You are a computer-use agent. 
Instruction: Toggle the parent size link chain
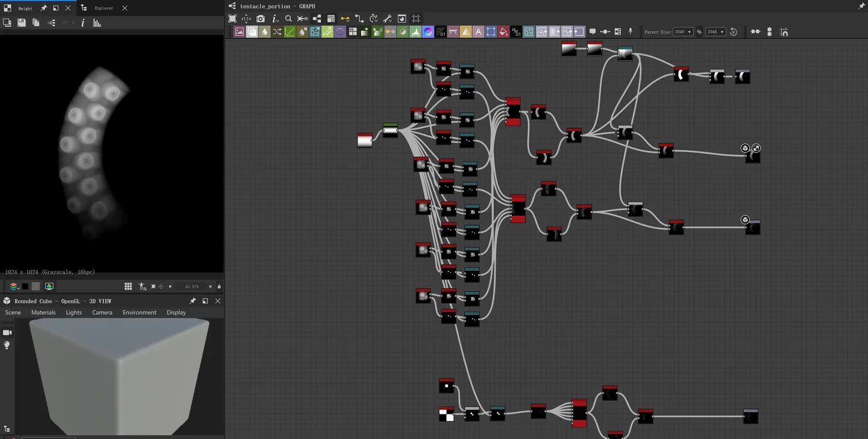[x=699, y=32]
